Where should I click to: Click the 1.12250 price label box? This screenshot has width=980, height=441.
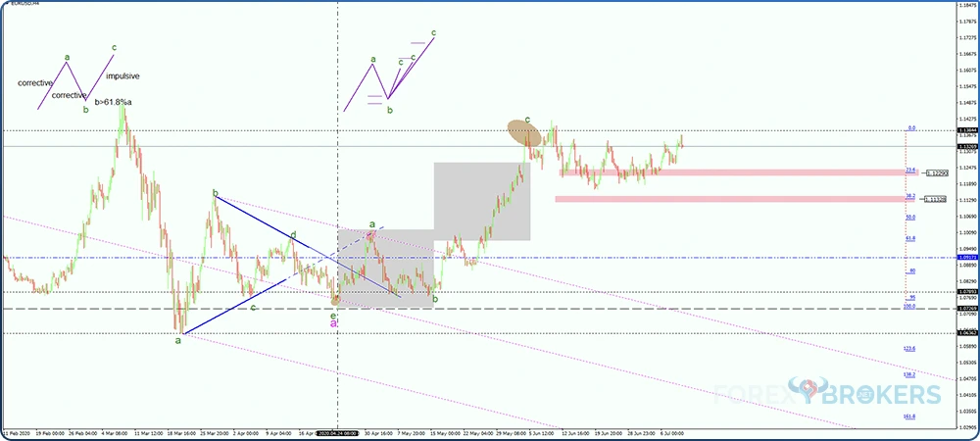pyautogui.click(x=936, y=172)
